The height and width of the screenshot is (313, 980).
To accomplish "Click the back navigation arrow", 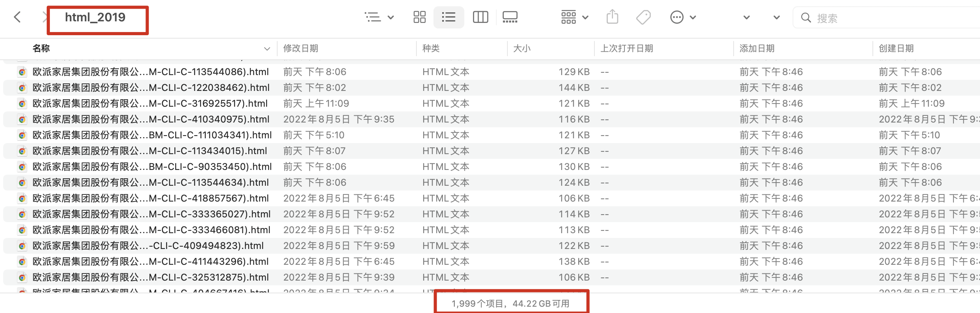I will pos(17,17).
